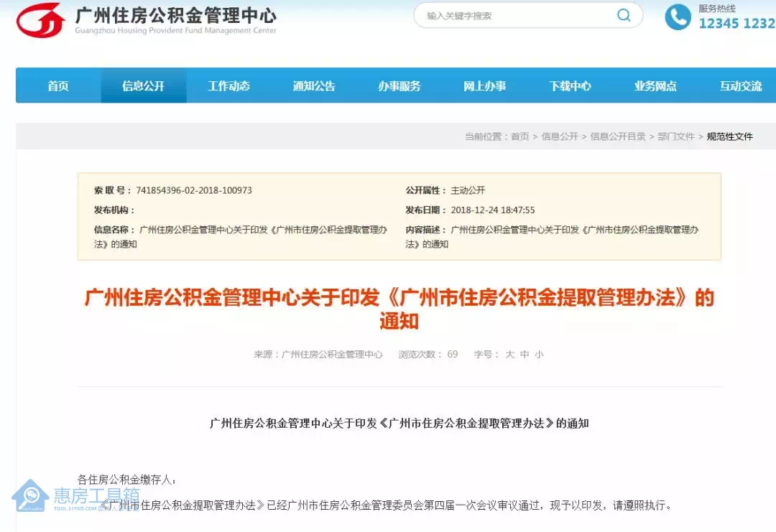This screenshot has width=776, height=532.
Task: Click the hotline number 12345
Action: 719,23
